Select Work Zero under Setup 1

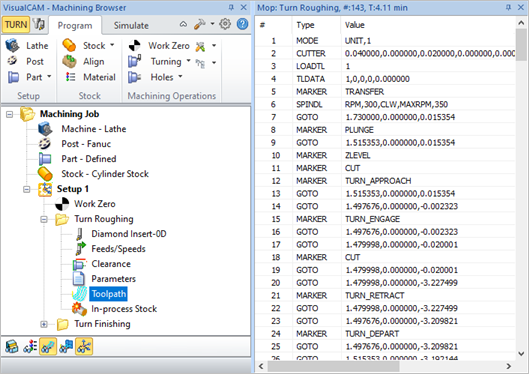coord(95,204)
